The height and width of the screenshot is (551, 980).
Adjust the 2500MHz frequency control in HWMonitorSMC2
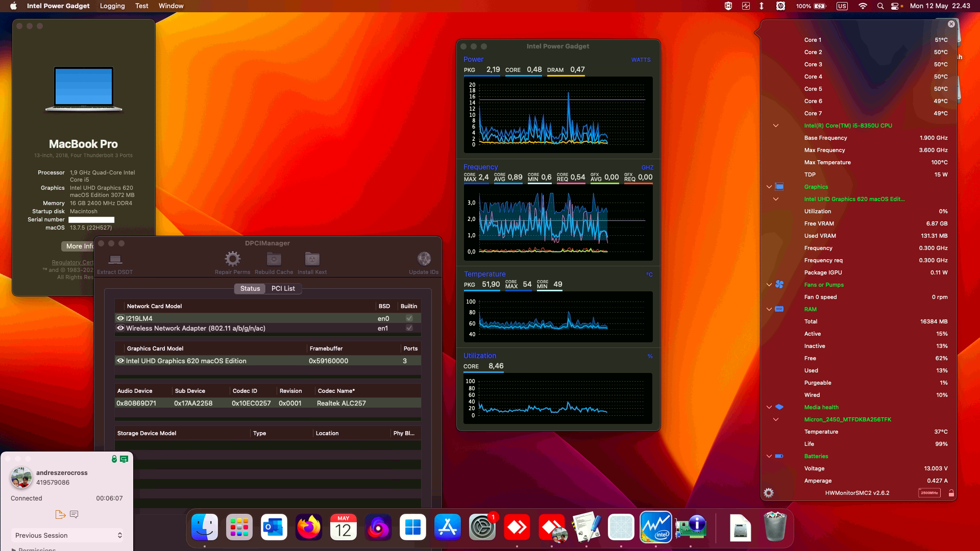point(930,492)
